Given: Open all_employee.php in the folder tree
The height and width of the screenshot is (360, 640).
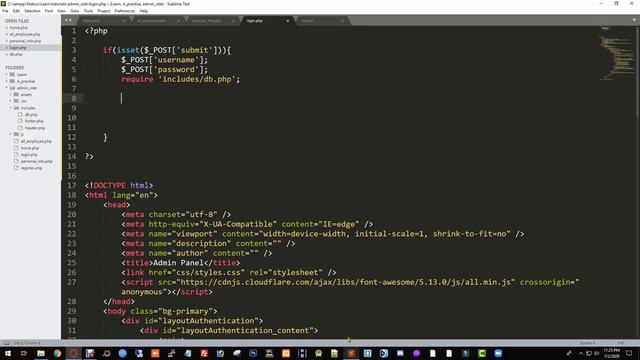Looking at the screenshot, I should coord(36,141).
